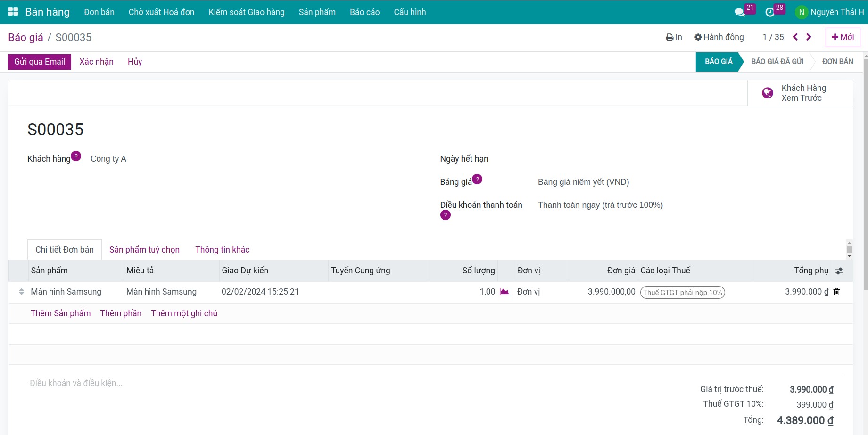The height and width of the screenshot is (435, 868).
Task: Delete the Màn hình Samsung order line
Action: pos(836,292)
